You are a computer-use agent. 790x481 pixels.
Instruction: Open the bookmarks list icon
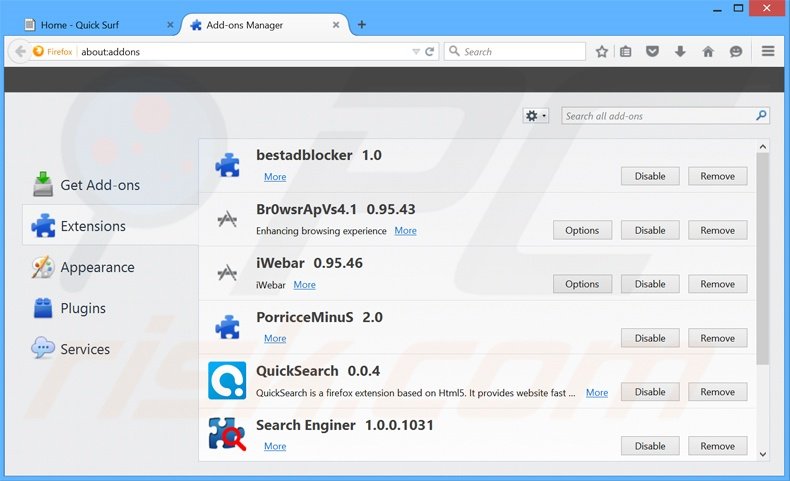coord(626,51)
